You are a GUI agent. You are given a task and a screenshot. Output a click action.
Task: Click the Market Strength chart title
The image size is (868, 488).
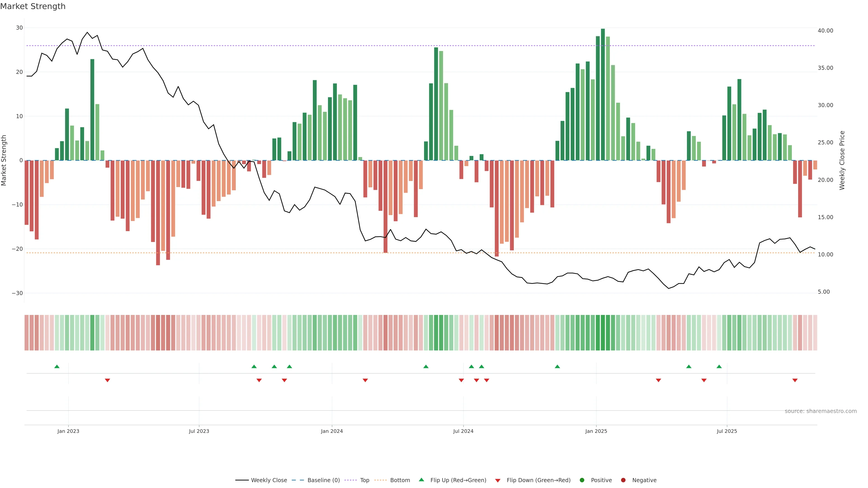tap(33, 6)
